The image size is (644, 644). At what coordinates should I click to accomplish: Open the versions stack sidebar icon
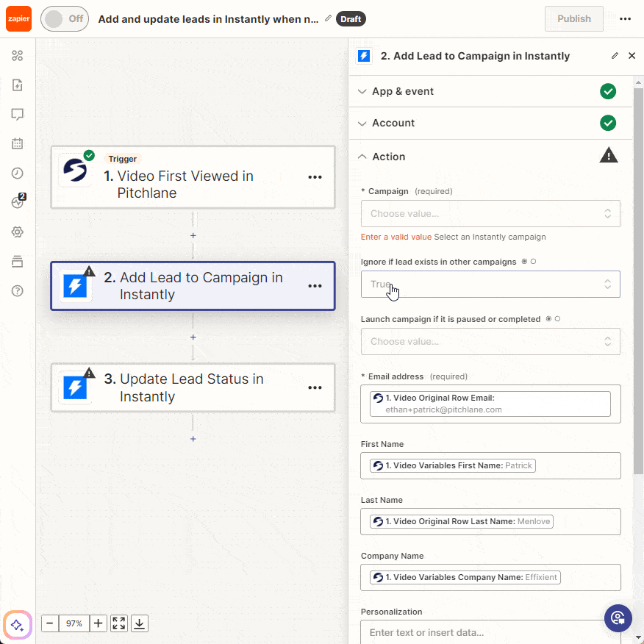[x=17, y=262]
